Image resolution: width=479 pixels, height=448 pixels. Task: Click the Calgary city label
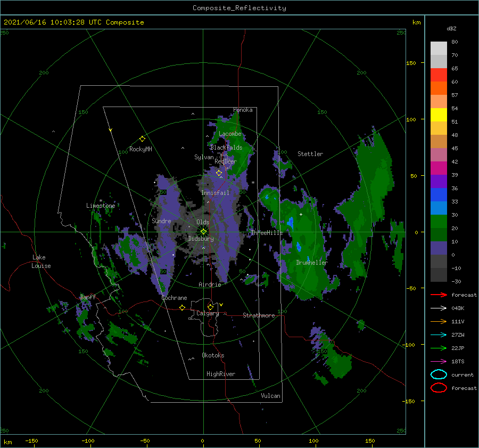[x=208, y=313]
